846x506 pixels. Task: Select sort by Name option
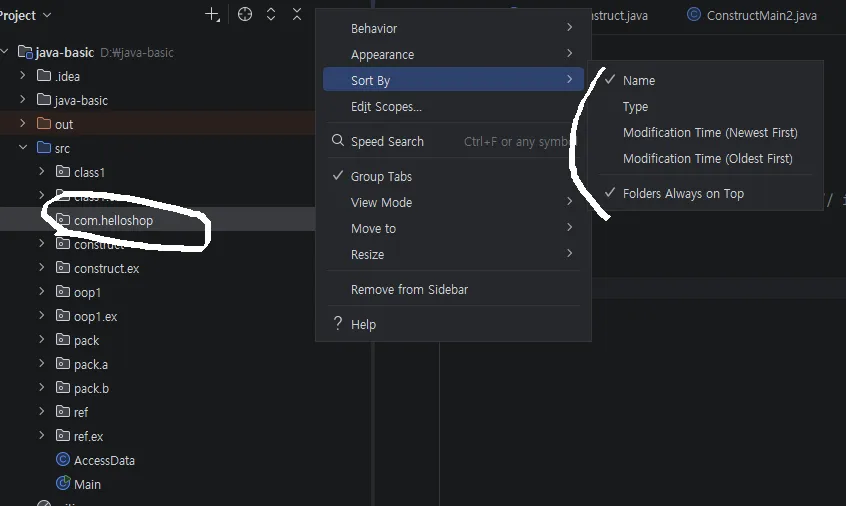tap(639, 81)
